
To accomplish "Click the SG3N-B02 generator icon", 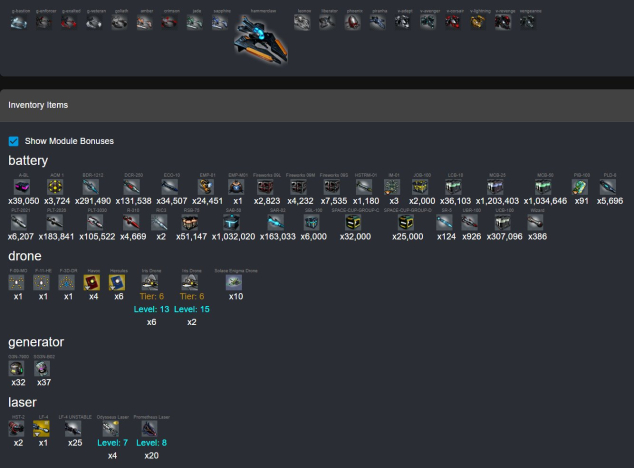I will (43, 369).
